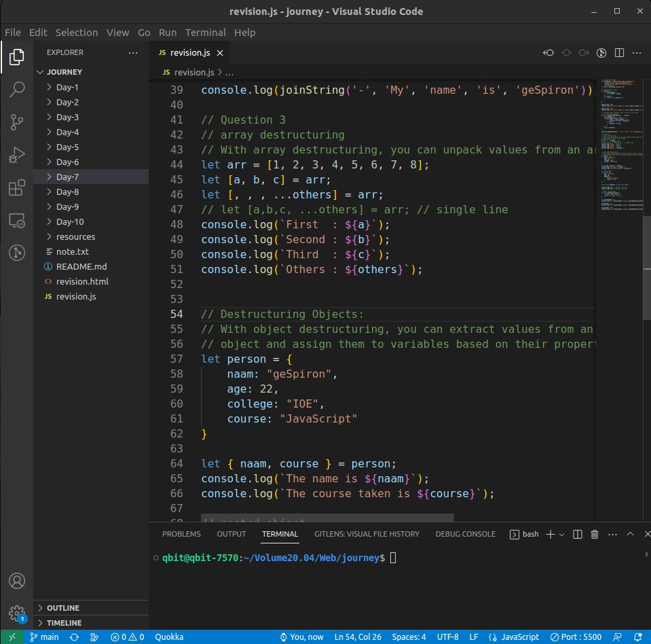The height and width of the screenshot is (644, 651).
Task: Expand the Day-7 folder
Action: click(x=67, y=177)
